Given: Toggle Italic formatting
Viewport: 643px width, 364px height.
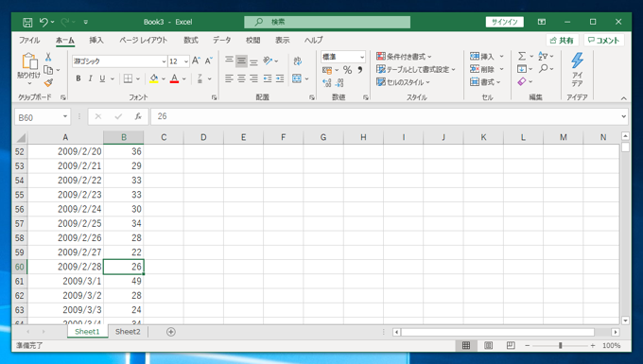Looking at the screenshot, I should pos(90,78).
